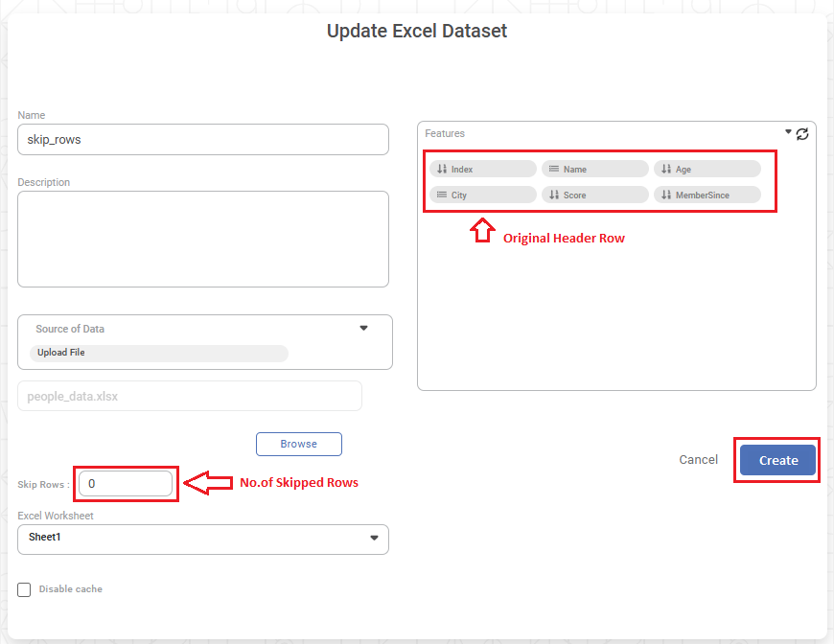Open the Features panel dropdown arrow
The width and height of the screenshot is (834, 644).
(788, 132)
